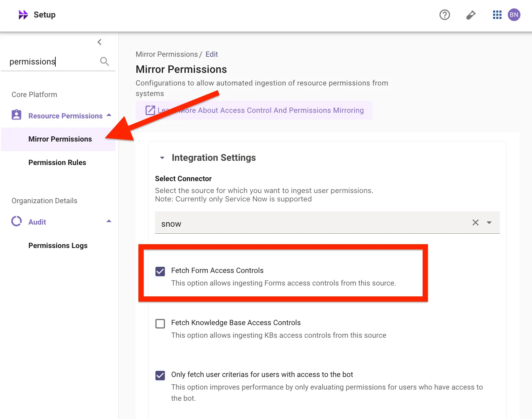
Task: Click the Integration Settings heading text
Action: [x=214, y=158]
